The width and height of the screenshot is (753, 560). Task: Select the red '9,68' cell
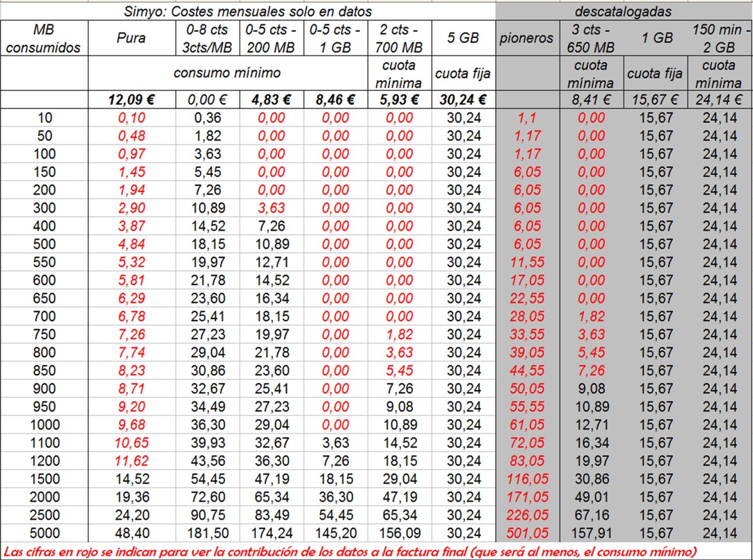click(131, 425)
